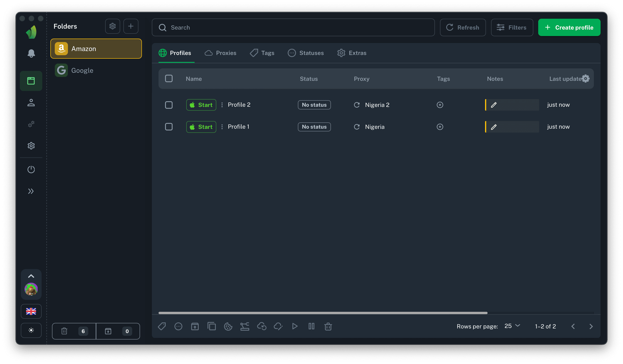Viewport: 623px width, 364px height.
Task: Click the play icon in bottom toolbar
Action: click(295, 326)
